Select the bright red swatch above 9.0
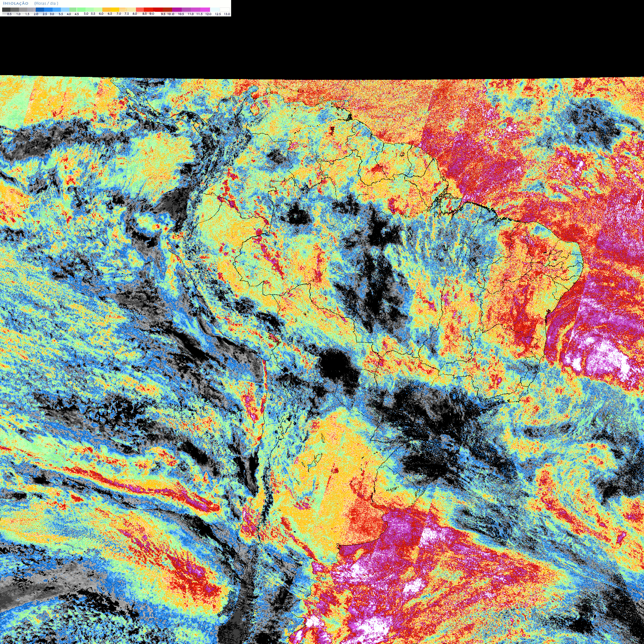This screenshot has height=644, width=644. 148,10
